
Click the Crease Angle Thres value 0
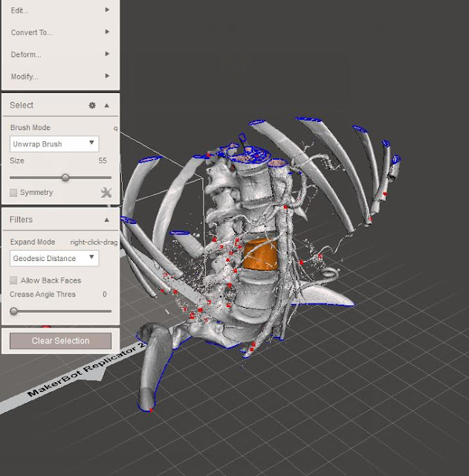[x=105, y=295]
